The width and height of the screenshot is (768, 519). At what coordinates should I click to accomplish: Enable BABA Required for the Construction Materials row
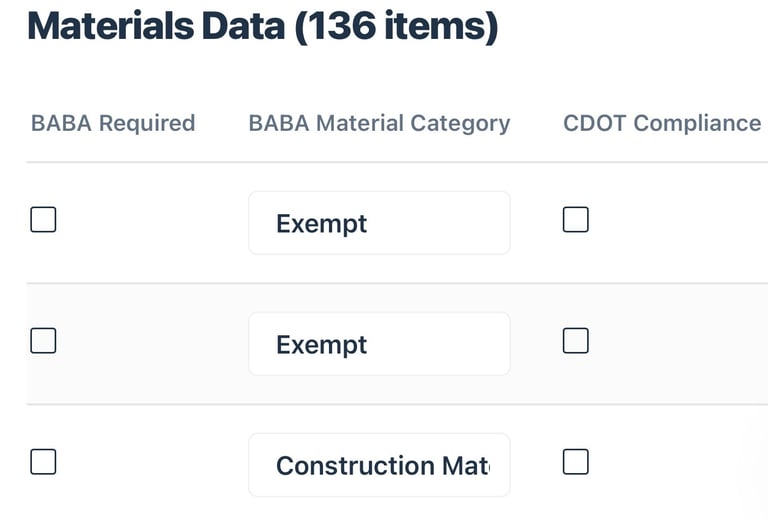click(x=43, y=462)
